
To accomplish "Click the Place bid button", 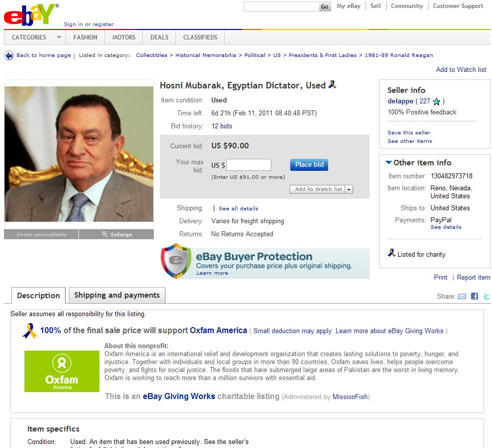I will pos(309,165).
